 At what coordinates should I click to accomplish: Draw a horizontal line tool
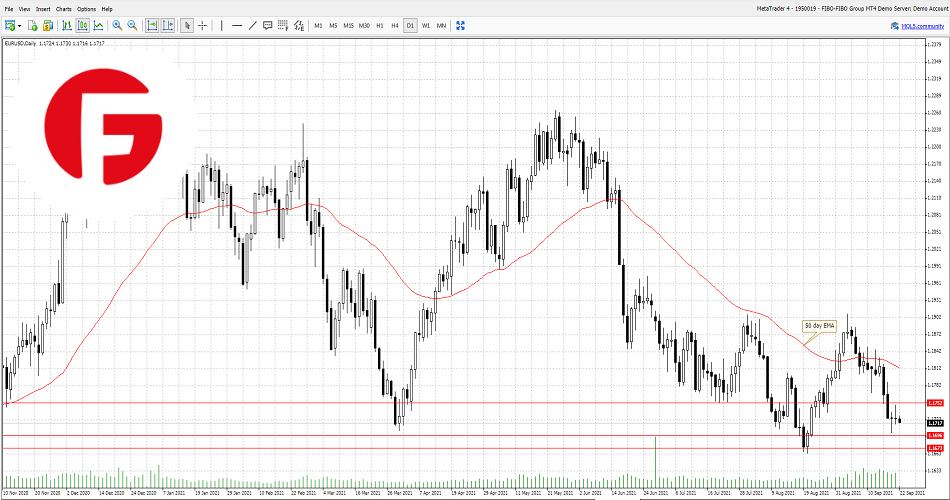(236, 25)
